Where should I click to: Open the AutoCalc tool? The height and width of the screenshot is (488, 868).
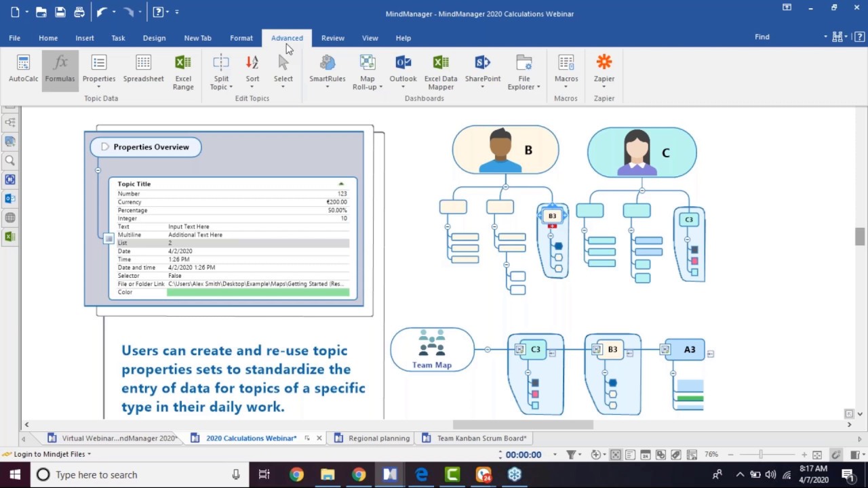coord(23,69)
